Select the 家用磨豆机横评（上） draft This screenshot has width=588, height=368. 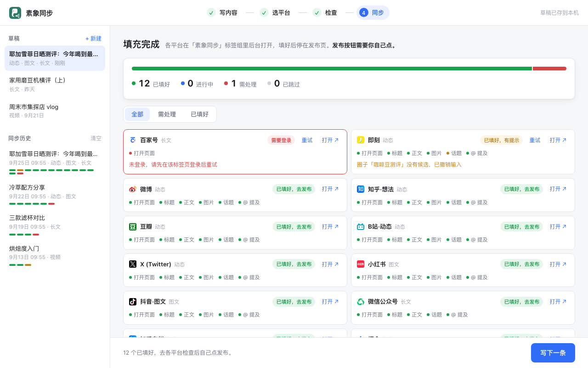click(x=55, y=84)
